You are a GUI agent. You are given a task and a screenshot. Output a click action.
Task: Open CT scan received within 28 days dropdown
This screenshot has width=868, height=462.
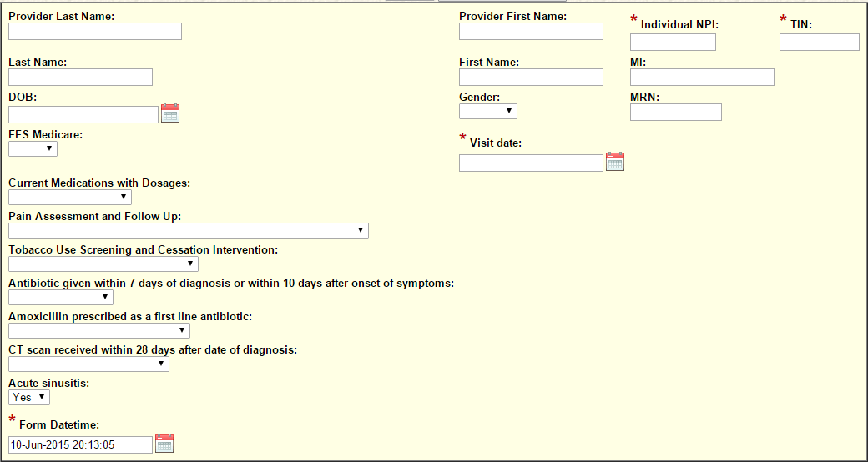[x=89, y=364]
